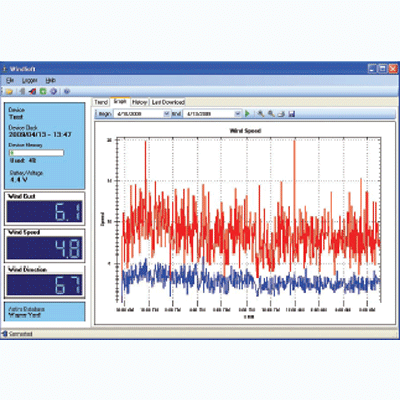Screen dimensions: 400x400
Task: Click the Device Memory usage bar
Action: pyautogui.click(x=36, y=153)
